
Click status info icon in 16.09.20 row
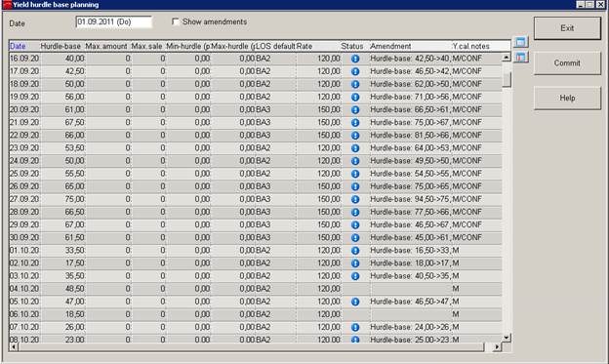pyautogui.click(x=355, y=59)
